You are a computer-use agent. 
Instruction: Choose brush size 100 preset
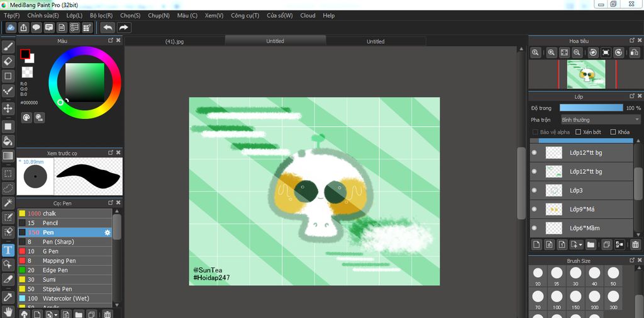[557, 299]
